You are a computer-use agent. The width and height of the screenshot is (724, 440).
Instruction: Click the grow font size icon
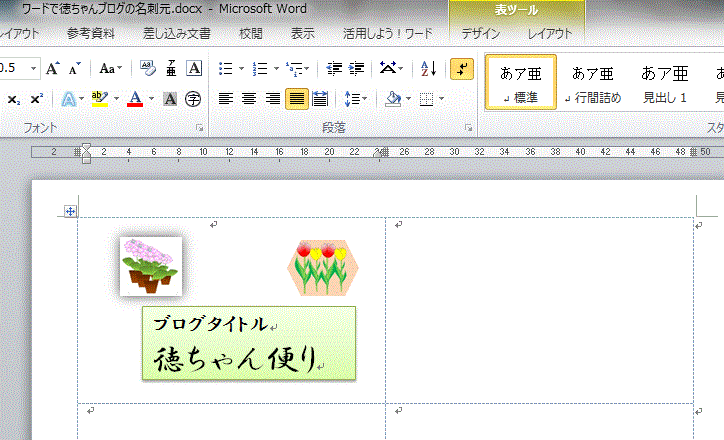[52, 69]
